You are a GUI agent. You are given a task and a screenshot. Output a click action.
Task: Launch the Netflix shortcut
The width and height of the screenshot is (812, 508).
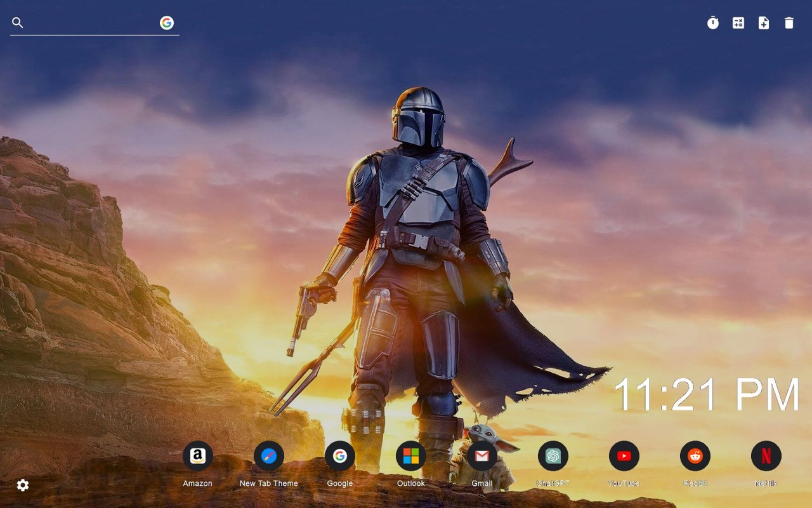coord(766,456)
